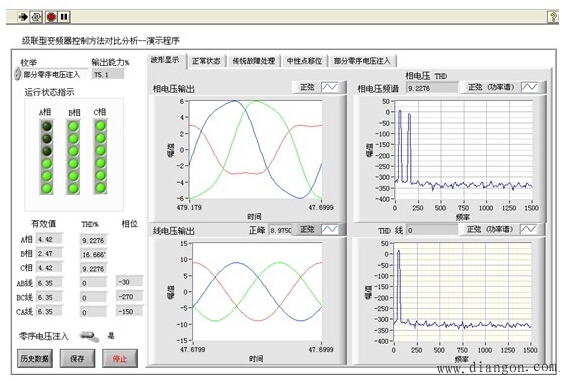Click the title 级联型变频器控制方法对比分析--演示程序
This screenshot has height=381, width=562.
[x=101, y=41]
